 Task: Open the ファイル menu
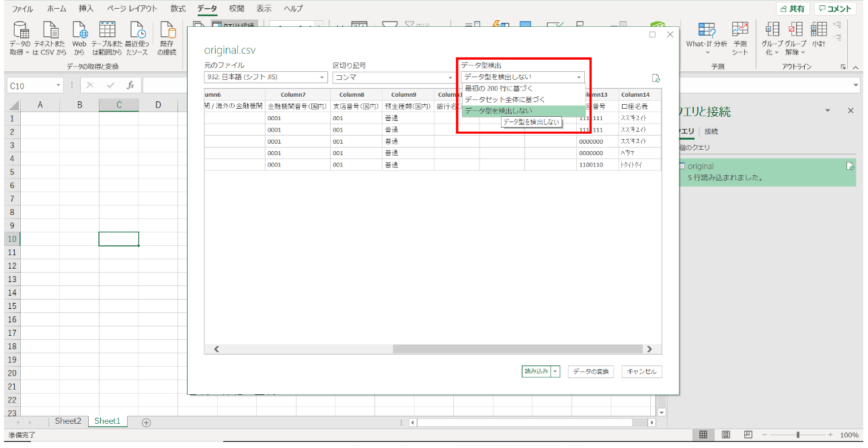click(22, 9)
